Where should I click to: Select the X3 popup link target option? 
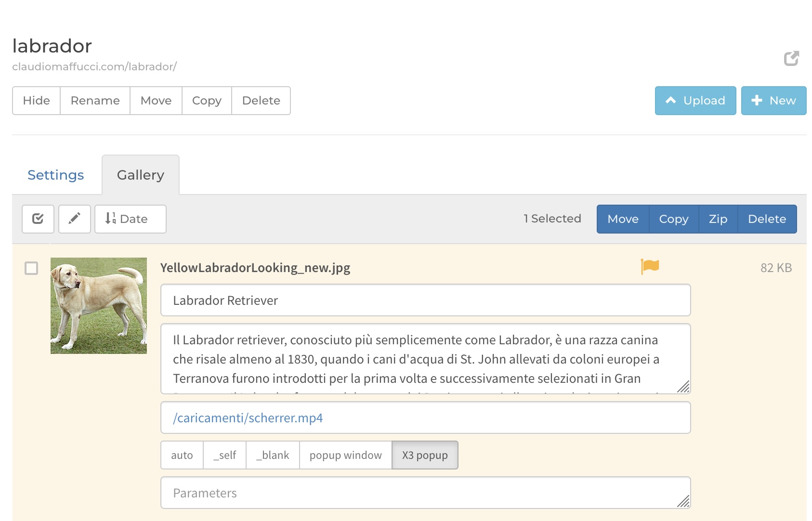[425, 455]
